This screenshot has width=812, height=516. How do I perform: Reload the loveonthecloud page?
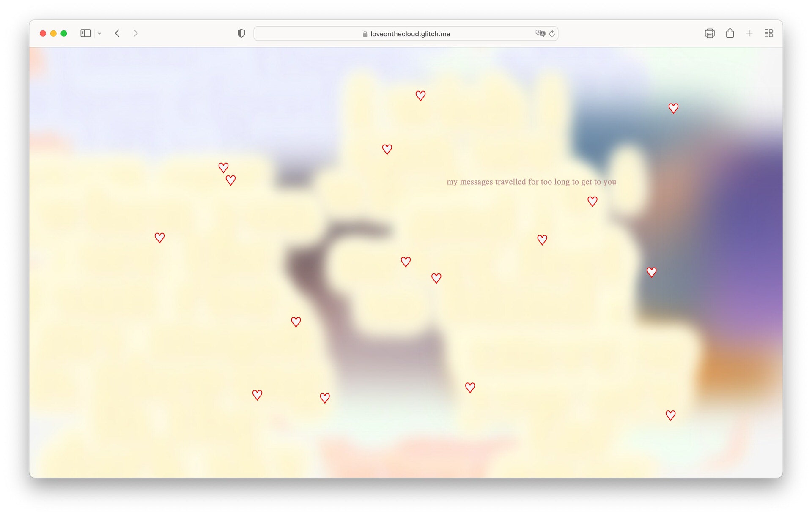552,33
